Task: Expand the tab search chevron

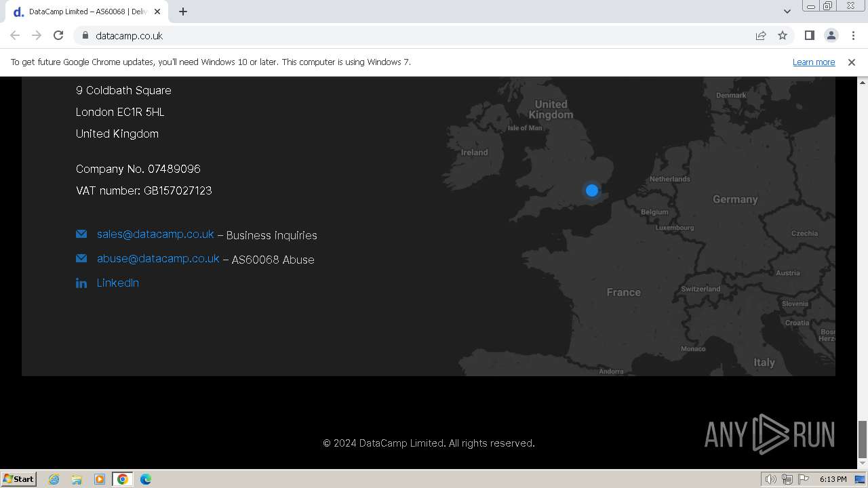Action: [x=787, y=12]
